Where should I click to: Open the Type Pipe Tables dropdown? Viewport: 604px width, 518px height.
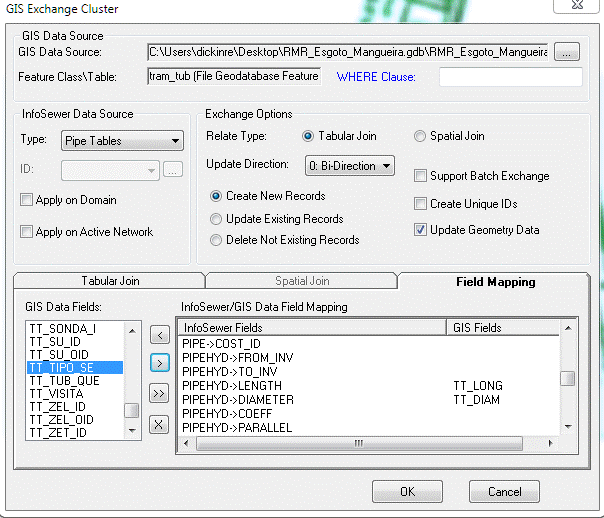(122, 141)
